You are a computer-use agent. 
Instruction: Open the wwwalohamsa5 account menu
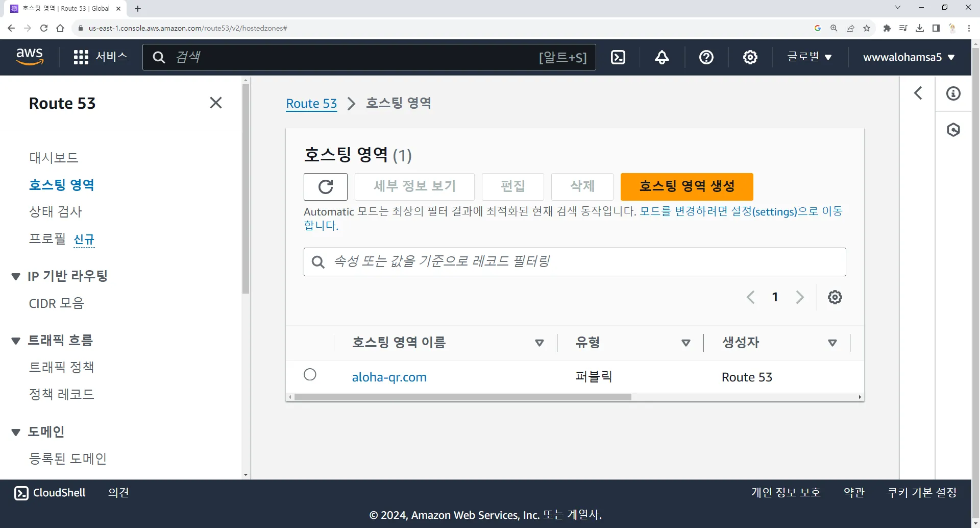[x=909, y=57]
